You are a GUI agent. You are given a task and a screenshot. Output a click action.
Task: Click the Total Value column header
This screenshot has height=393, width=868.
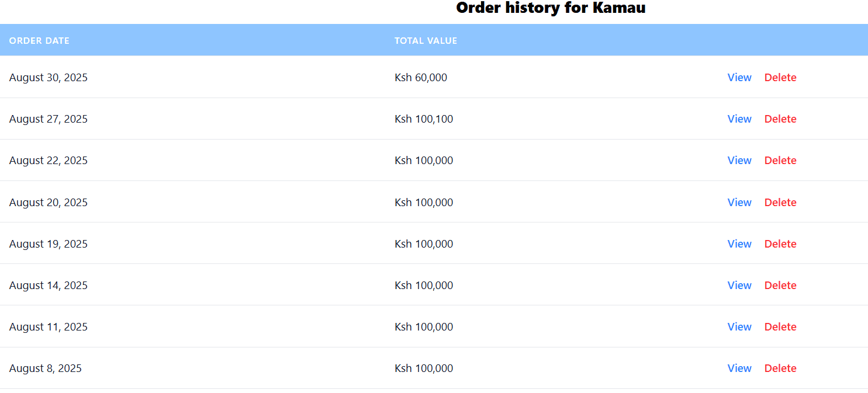pyautogui.click(x=426, y=41)
